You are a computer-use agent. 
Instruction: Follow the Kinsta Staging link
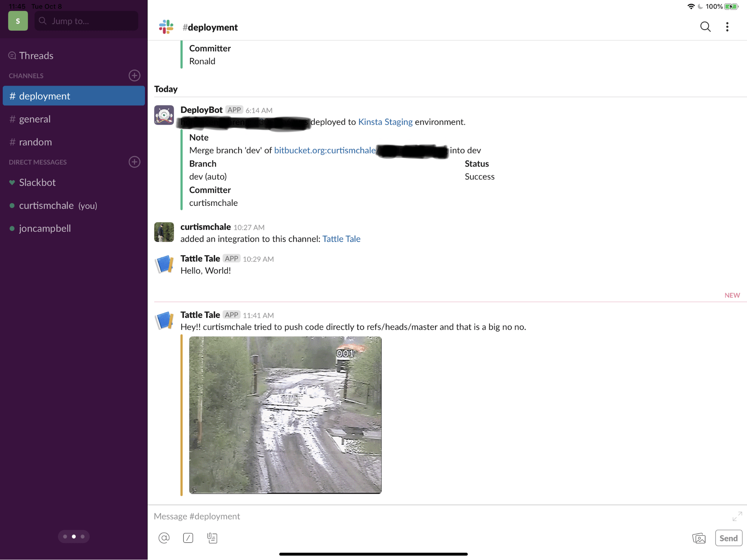pos(385,122)
